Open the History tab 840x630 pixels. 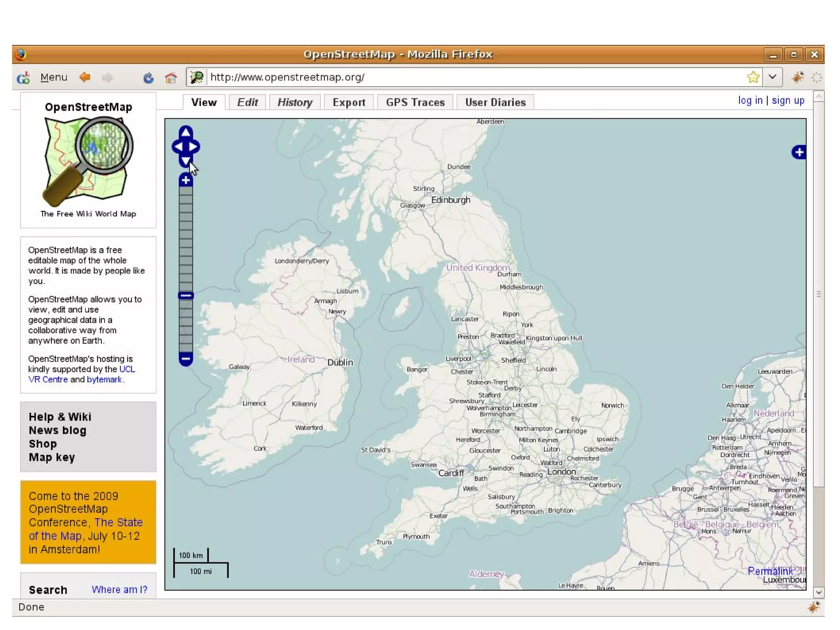295,102
